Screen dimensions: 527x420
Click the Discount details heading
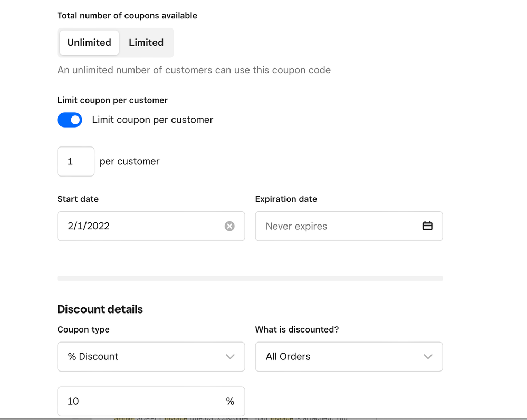(x=100, y=309)
